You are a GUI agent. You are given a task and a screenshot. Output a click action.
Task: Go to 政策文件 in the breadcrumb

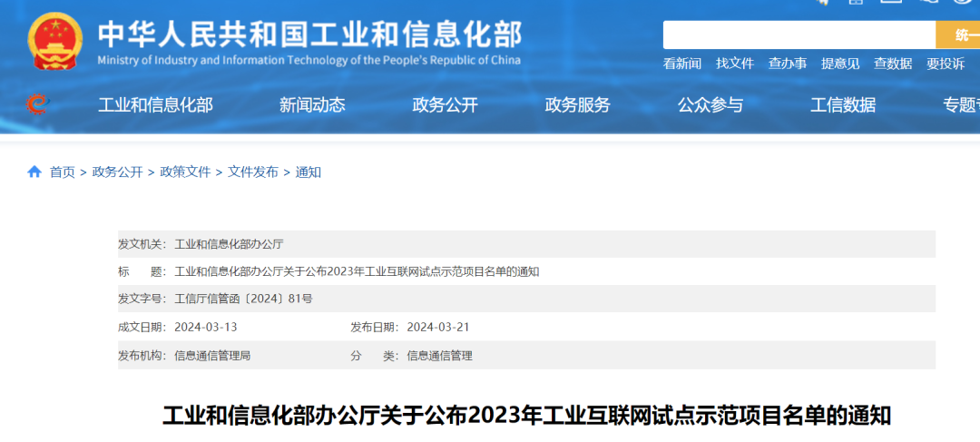click(x=186, y=172)
